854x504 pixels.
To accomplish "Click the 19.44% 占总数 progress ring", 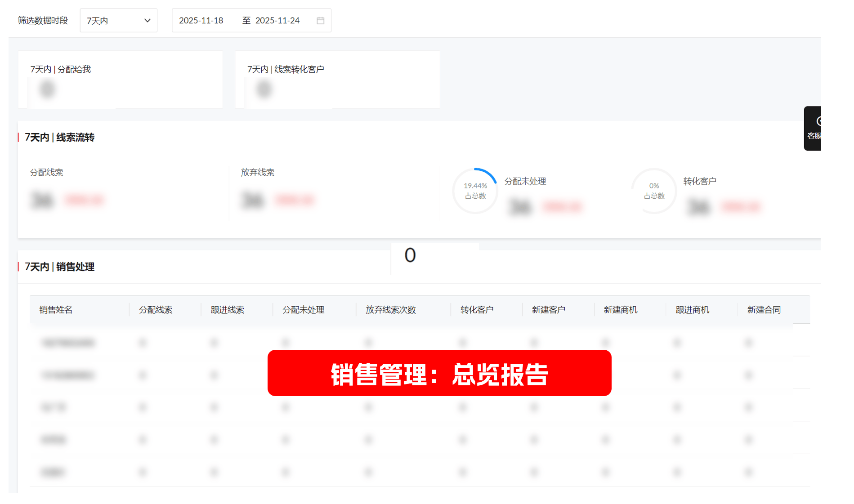I will [x=475, y=191].
